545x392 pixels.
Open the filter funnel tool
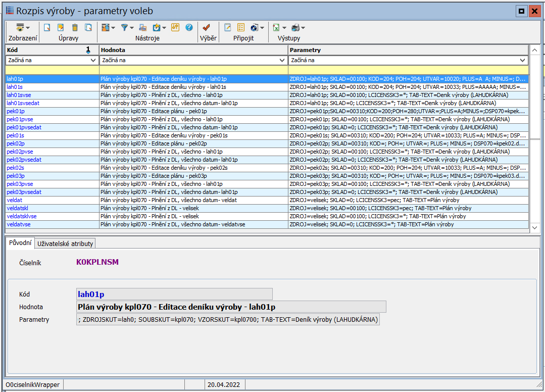[x=125, y=28]
